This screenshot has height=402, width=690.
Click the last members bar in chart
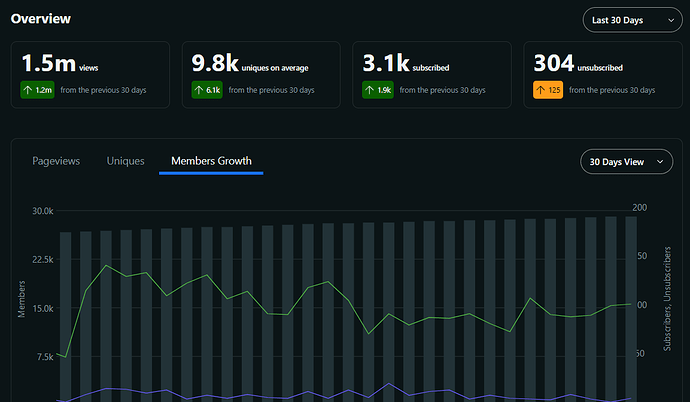[631, 309]
